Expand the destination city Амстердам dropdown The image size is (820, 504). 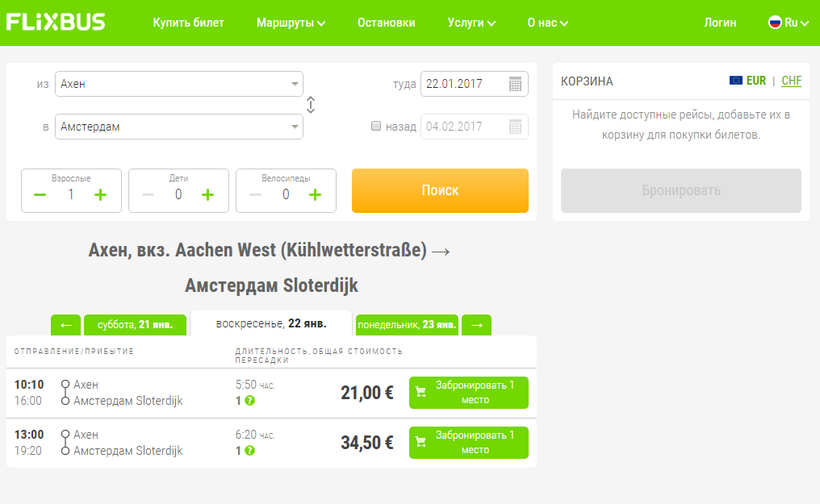tap(295, 127)
